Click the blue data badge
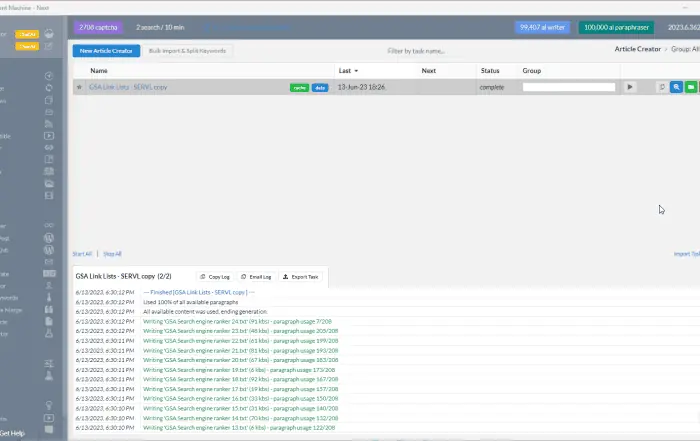The height and width of the screenshot is (441, 700). point(319,88)
